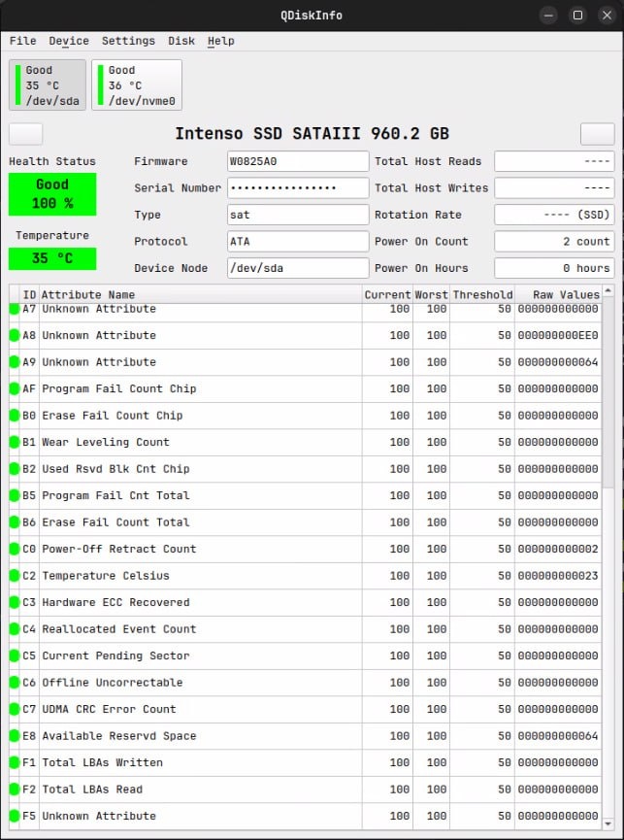Click the Worst column header

431,294
